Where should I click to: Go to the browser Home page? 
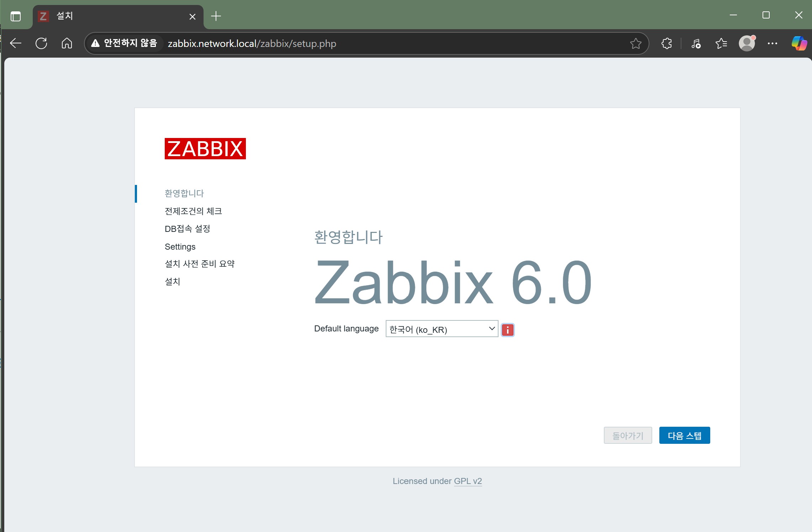(x=67, y=43)
